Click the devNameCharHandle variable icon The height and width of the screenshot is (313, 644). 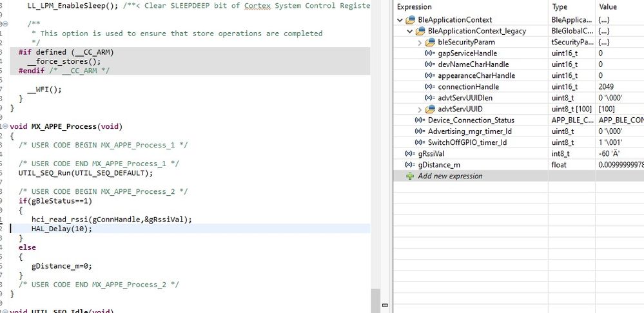[430, 64]
